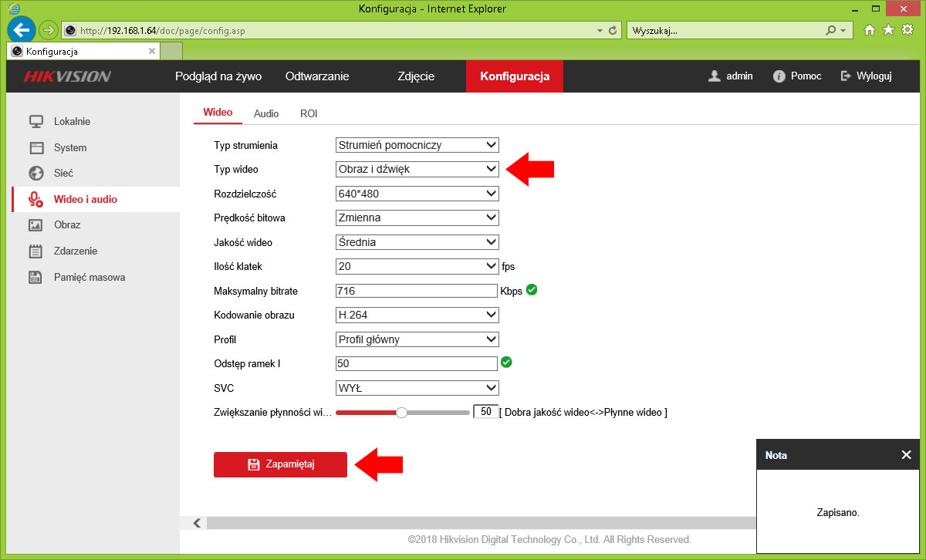926x560 pixels.
Task: Click the Maksymalny bitrate input field
Action: point(417,291)
